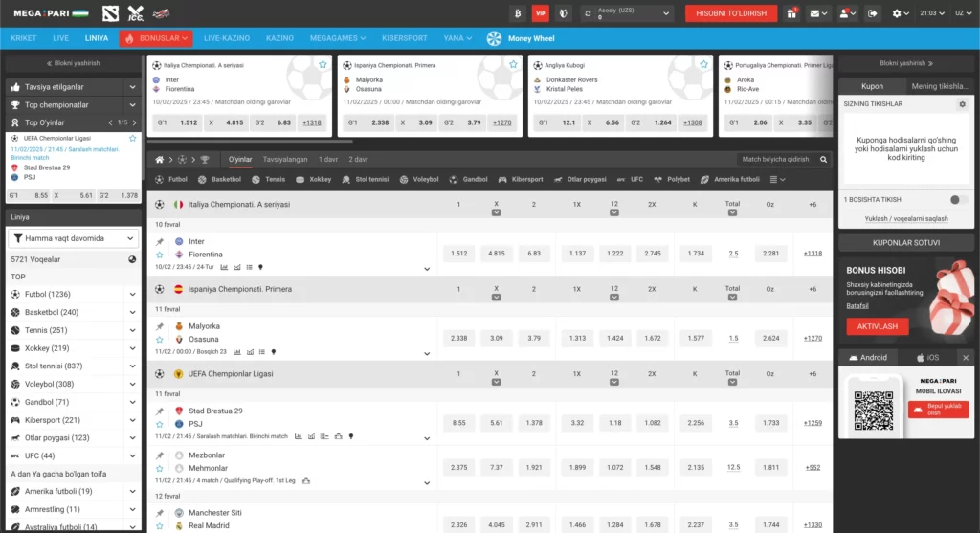Open Money Wheel icon
The image size is (980, 533).
tap(494, 38)
